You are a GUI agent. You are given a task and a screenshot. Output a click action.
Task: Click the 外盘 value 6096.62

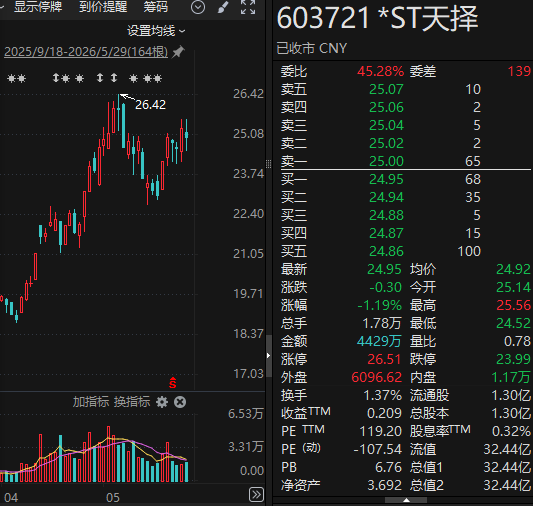click(377, 377)
